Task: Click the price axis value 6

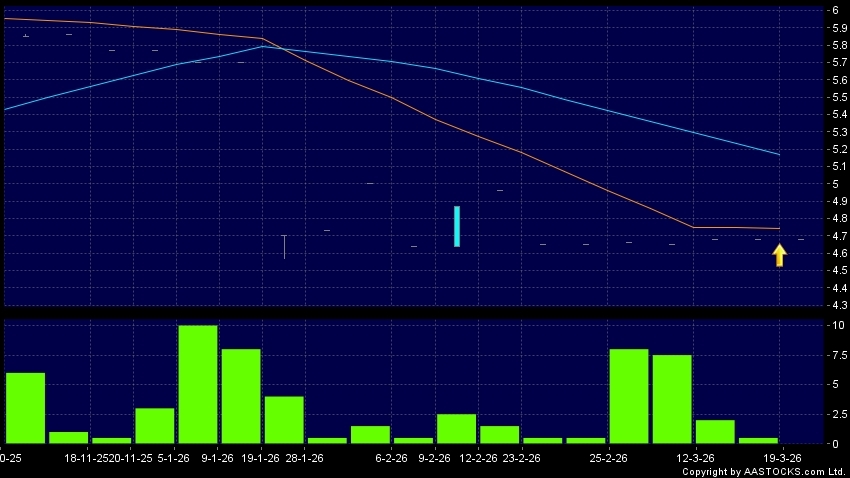Action: coord(834,10)
